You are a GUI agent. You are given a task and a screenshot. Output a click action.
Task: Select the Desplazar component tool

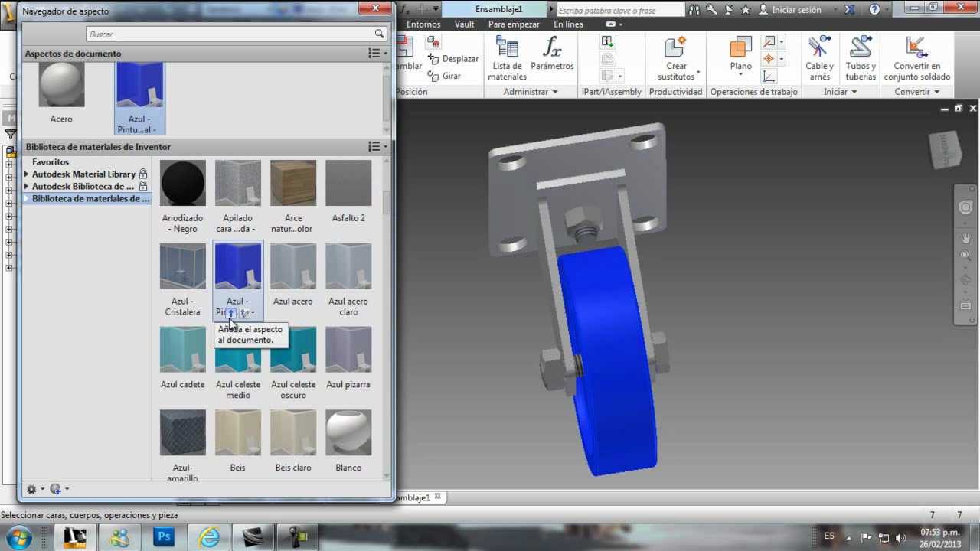coord(452,59)
